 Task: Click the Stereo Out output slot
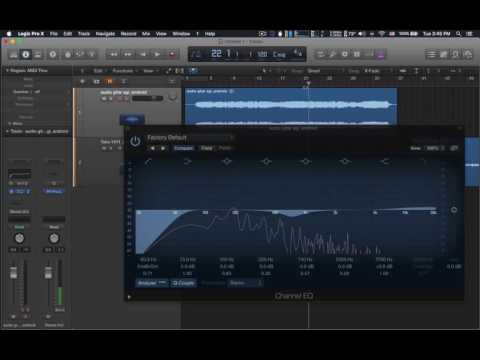click(20, 212)
